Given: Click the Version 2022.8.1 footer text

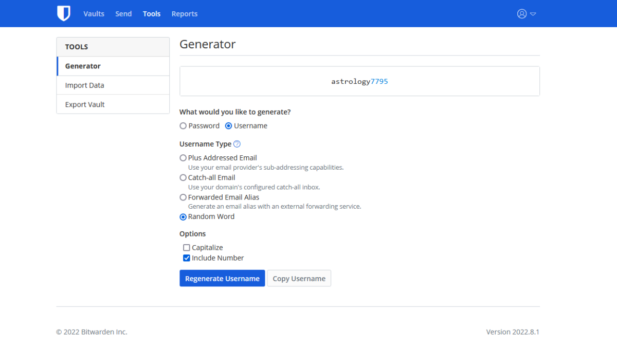Looking at the screenshot, I should (513, 332).
